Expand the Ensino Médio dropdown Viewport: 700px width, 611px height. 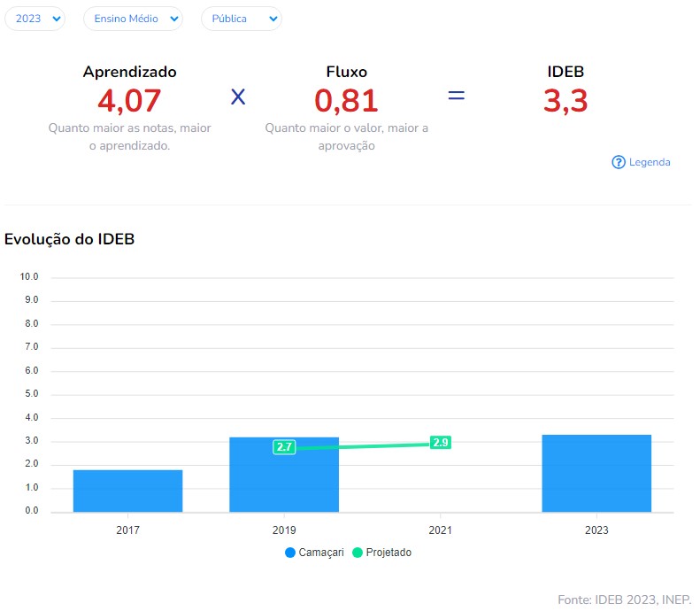tap(133, 19)
